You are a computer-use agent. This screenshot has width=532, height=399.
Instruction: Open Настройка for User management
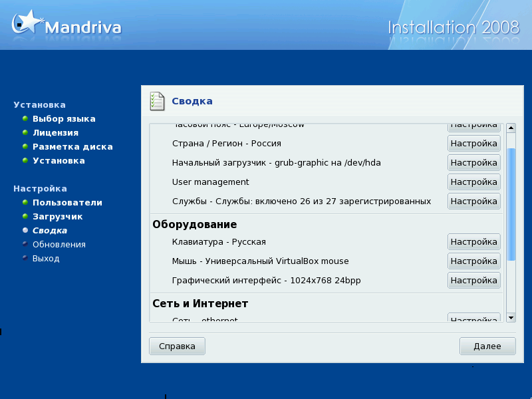coord(473,182)
